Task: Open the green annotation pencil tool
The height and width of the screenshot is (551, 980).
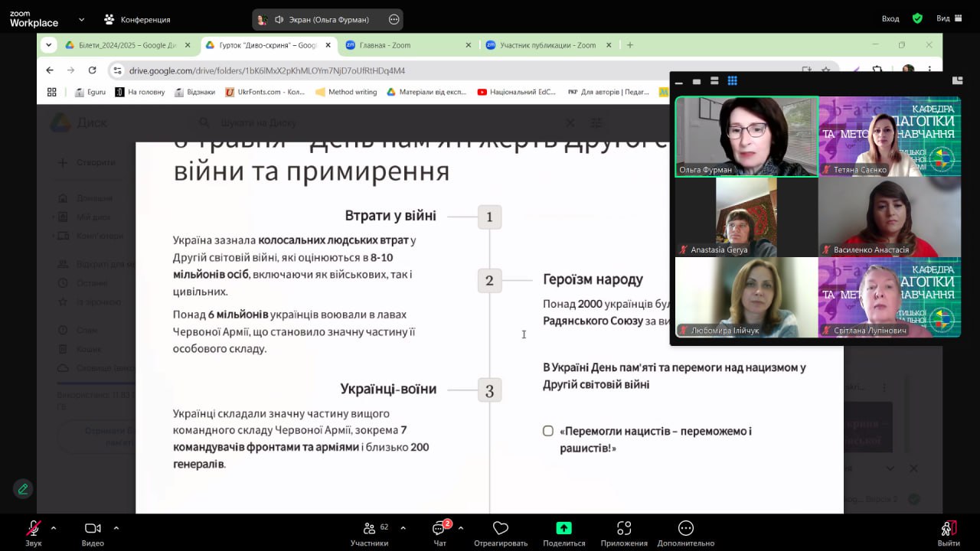Action: tap(23, 488)
